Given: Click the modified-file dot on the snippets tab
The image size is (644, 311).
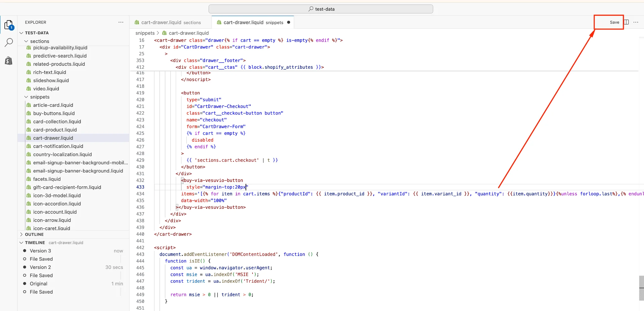Looking at the screenshot, I should point(288,22).
